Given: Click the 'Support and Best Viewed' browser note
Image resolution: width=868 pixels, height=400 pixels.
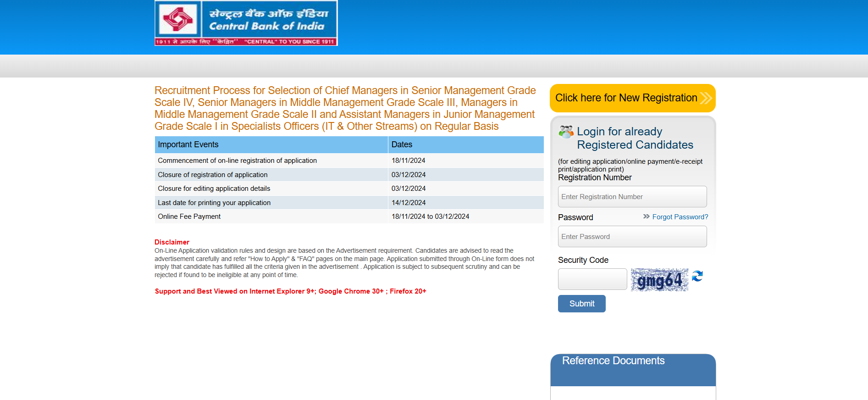Looking at the screenshot, I should pyautogui.click(x=291, y=291).
